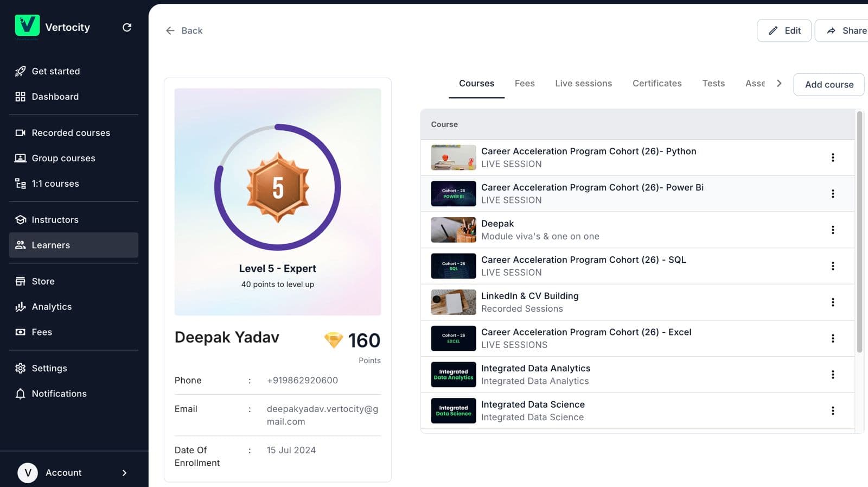Go to Dashboard in sidebar

click(x=74, y=97)
